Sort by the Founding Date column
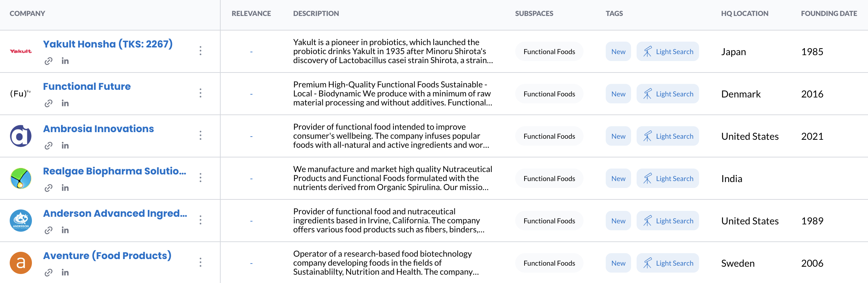Viewport: 868px width, 283px height. click(829, 14)
